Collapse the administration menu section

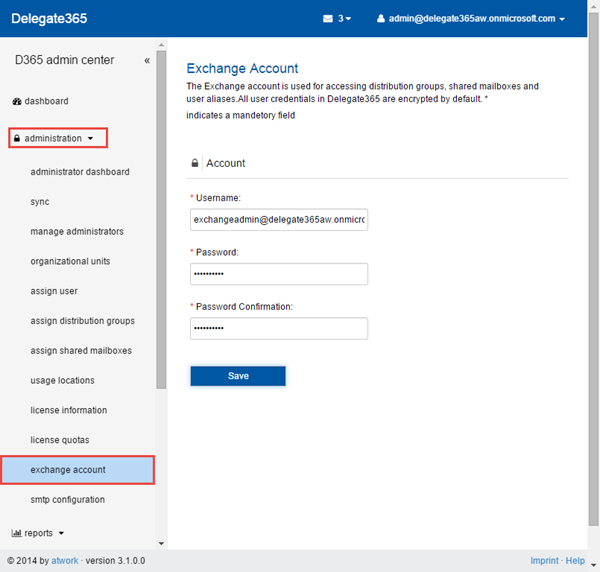58,138
